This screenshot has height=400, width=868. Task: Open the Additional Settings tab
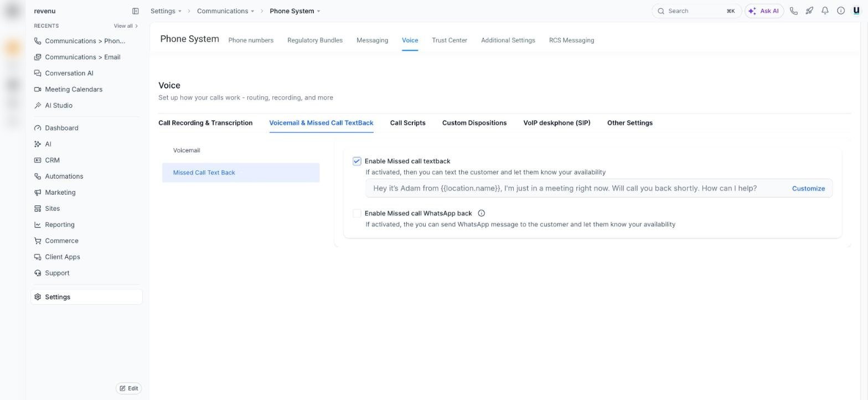(508, 40)
